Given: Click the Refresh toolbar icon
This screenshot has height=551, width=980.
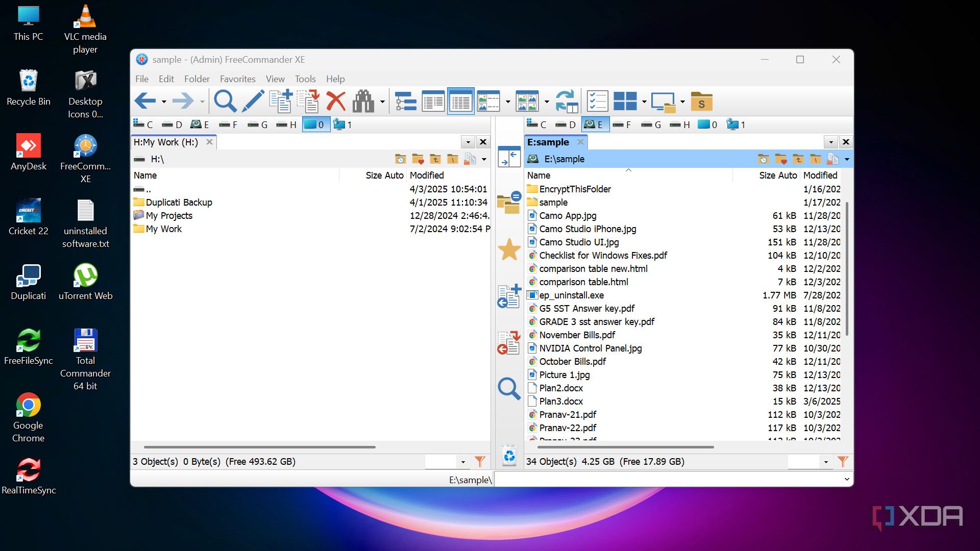Looking at the screenshot, I should [x=567, y=101].
